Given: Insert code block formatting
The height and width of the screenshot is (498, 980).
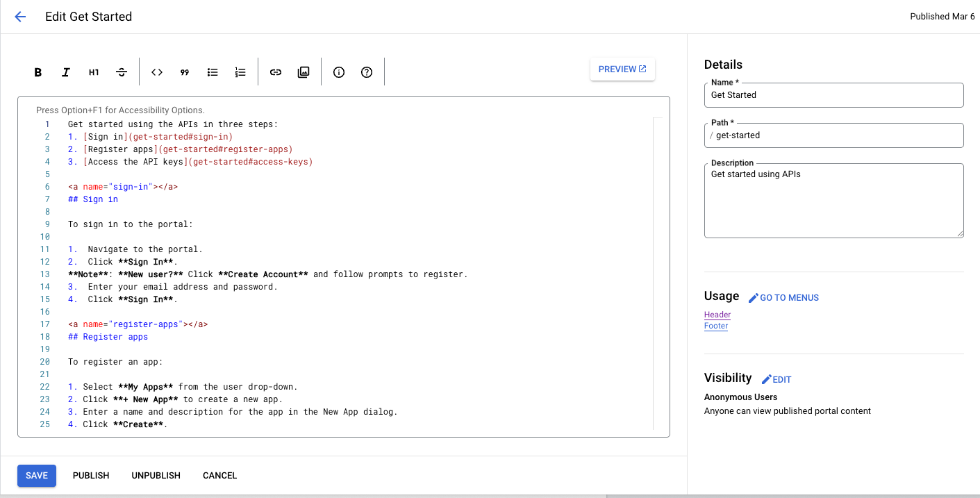Looking at the screenshot, I should point(157,72).
